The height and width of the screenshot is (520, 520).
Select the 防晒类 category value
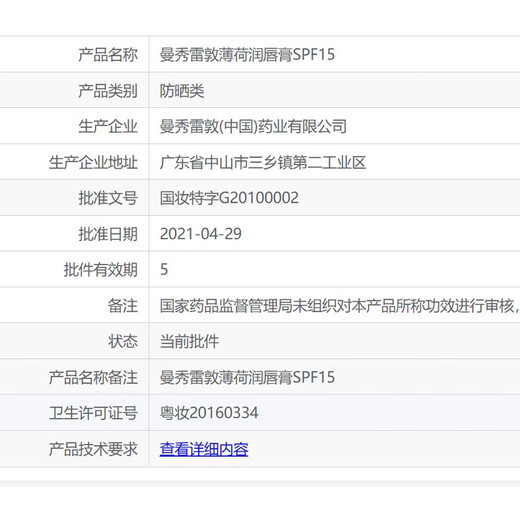[x=182, y=90]
